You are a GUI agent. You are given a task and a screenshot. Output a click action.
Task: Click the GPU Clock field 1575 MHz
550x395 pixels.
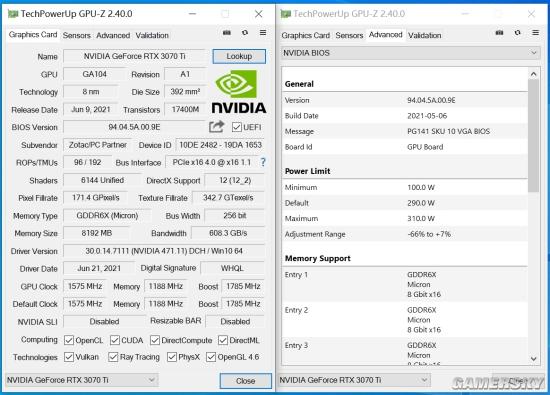coord(85,286)
